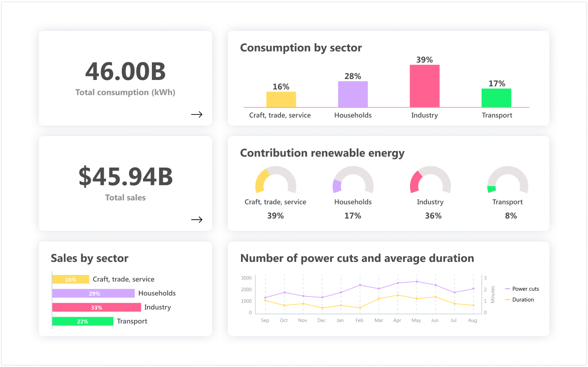Click the arrow on Total consumption card
Image resolution: width=588 pixels, height=367 pixels.
tap(196, 115)
